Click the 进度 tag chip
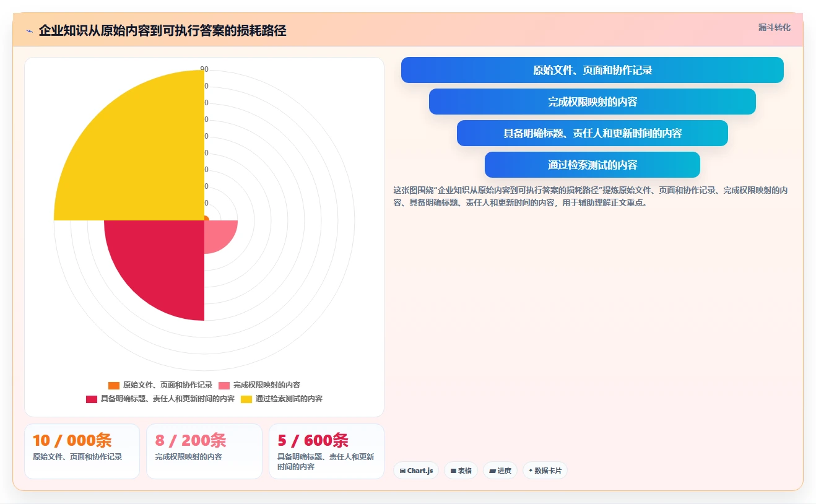This screenshot has width=816, height=504. (x=500, y=471)
